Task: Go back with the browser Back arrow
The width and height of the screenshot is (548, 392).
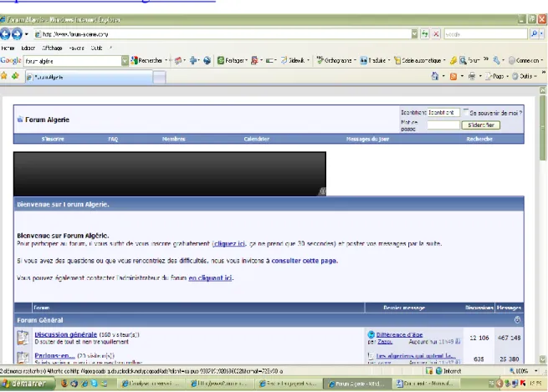Action: coord(5,34)
